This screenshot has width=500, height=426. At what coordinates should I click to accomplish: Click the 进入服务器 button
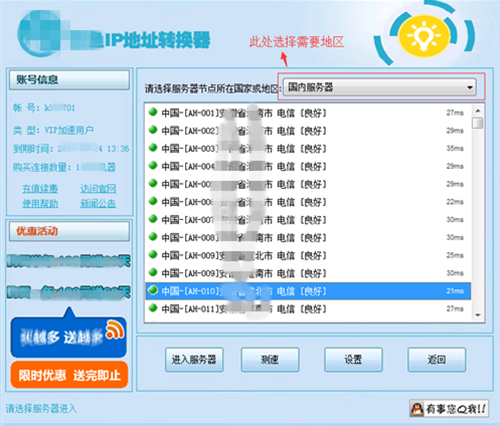[194, 360]
